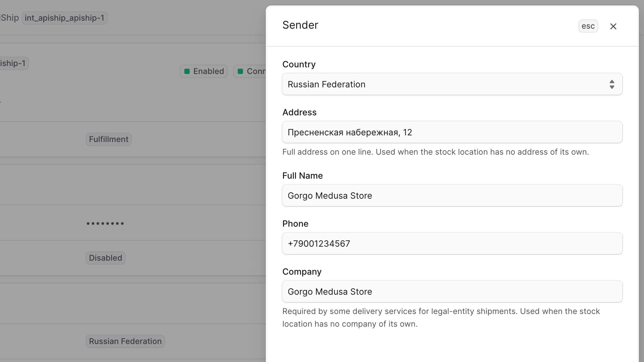644x362 pixels.
Task: Close the Sender drawer with X icon
Action: pos(613,26)
